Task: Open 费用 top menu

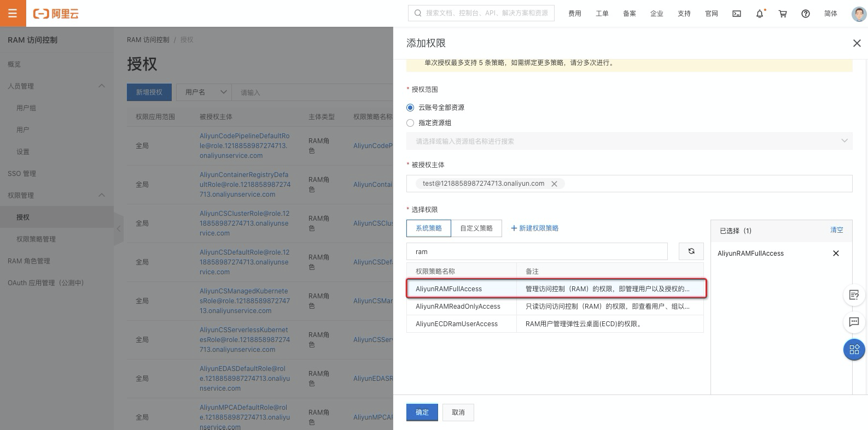Action: click(575, 14)
